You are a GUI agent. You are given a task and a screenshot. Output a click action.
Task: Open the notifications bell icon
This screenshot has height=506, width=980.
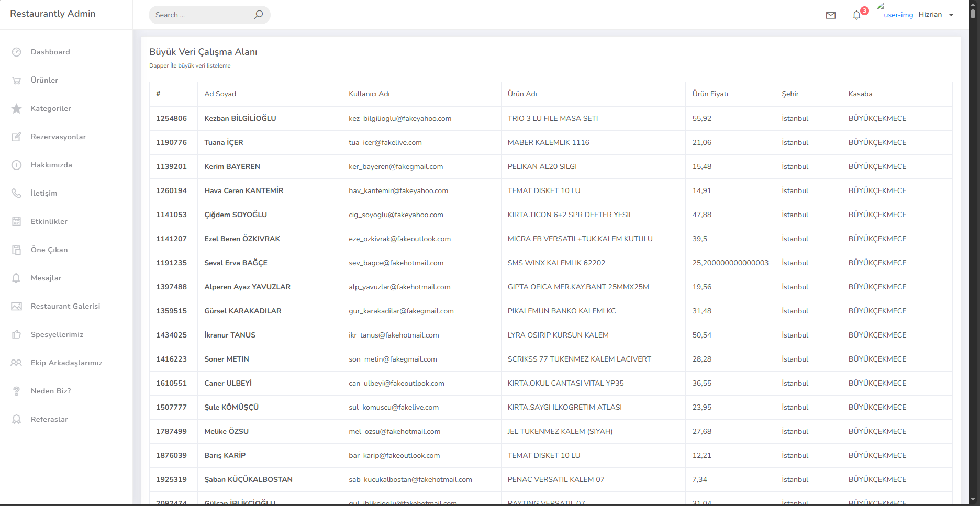click(856, 15)
